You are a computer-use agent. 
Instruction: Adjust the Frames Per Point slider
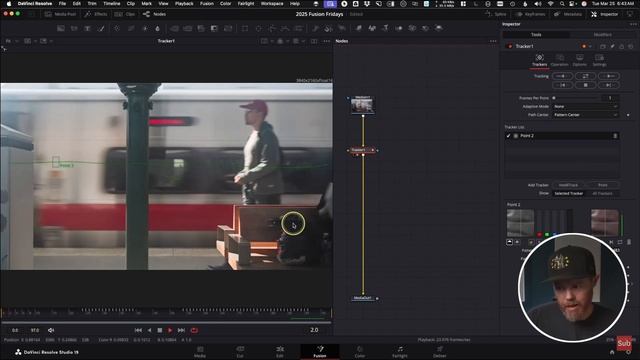[576, 98]
